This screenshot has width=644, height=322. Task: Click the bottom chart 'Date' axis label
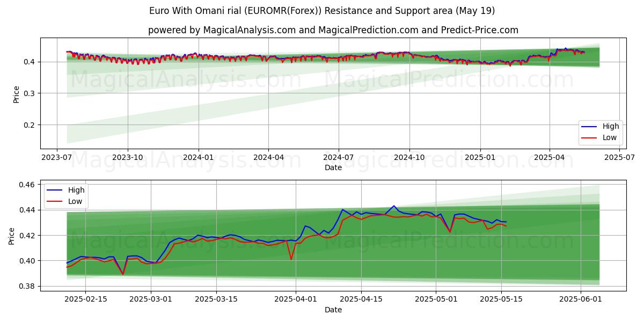pyautogui.click(x=333, y=310)
